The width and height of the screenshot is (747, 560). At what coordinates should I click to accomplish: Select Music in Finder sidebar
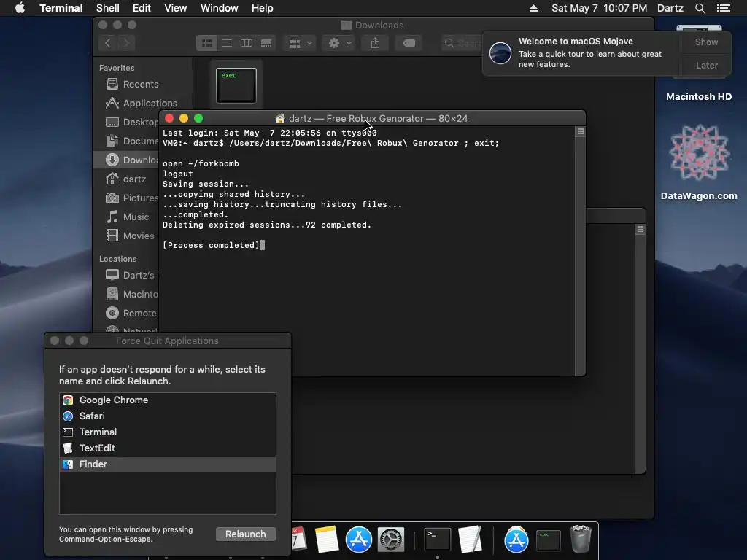pos(128,217)
